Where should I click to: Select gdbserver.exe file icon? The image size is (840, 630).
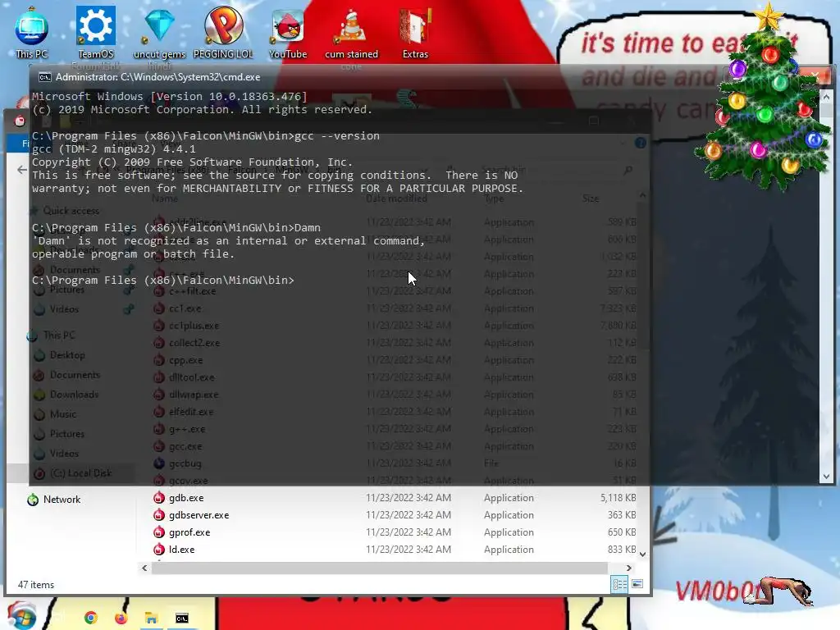pos(159,515)
